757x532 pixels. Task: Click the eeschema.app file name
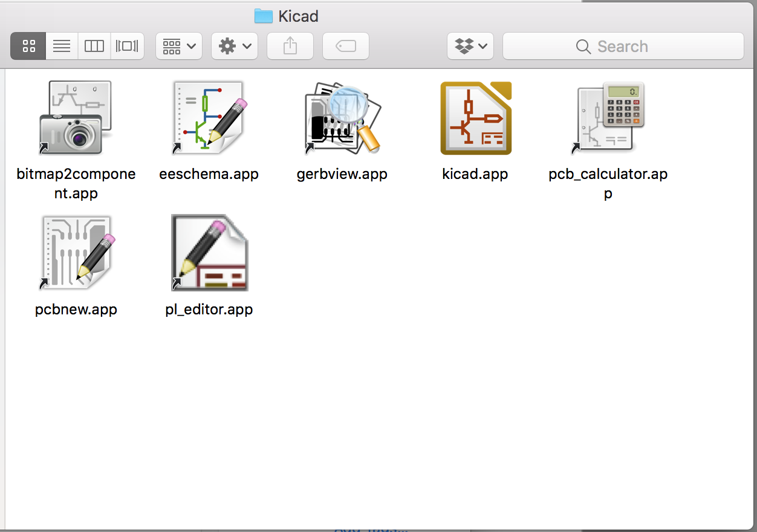click(x=209, y=174)
